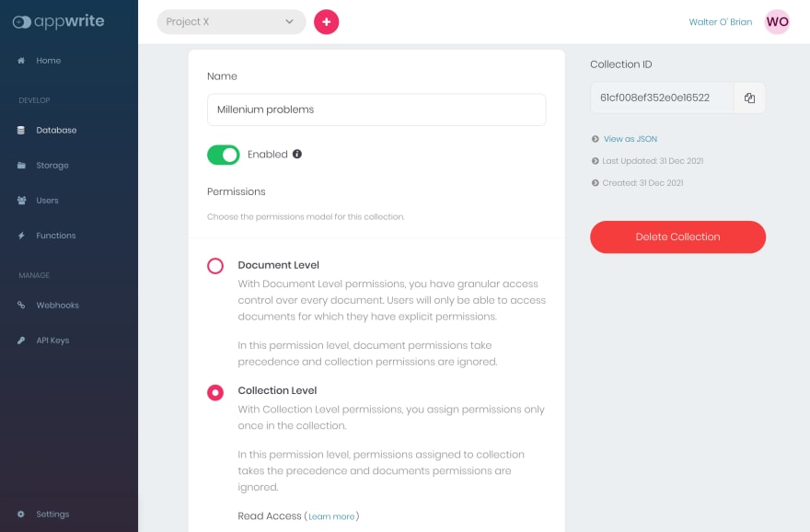Open the Project X dropdown

(231, 22)
